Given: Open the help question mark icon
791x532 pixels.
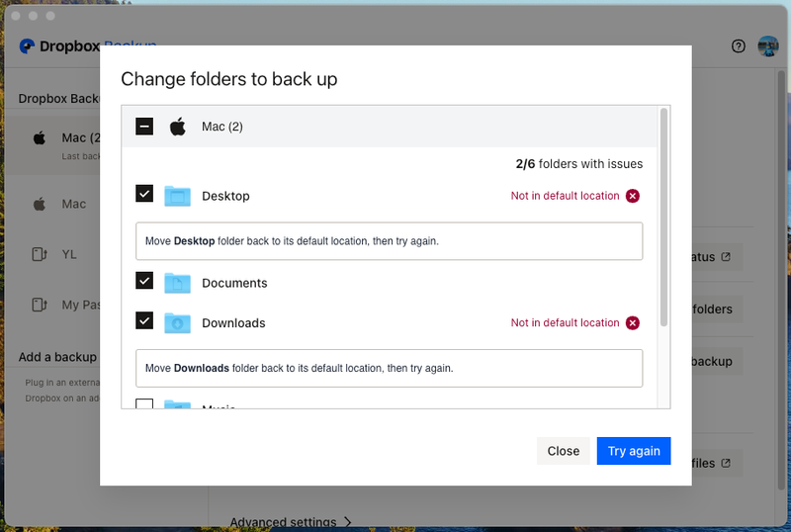Looking at the screenshot, I should click(x=738, y=45).
